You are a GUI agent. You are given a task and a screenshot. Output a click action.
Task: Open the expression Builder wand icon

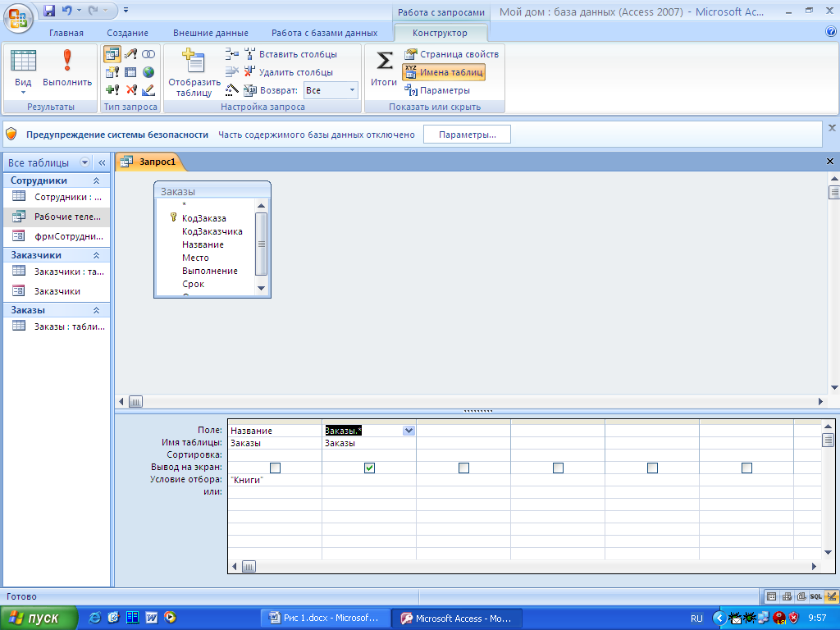click(x=232, y=90)
